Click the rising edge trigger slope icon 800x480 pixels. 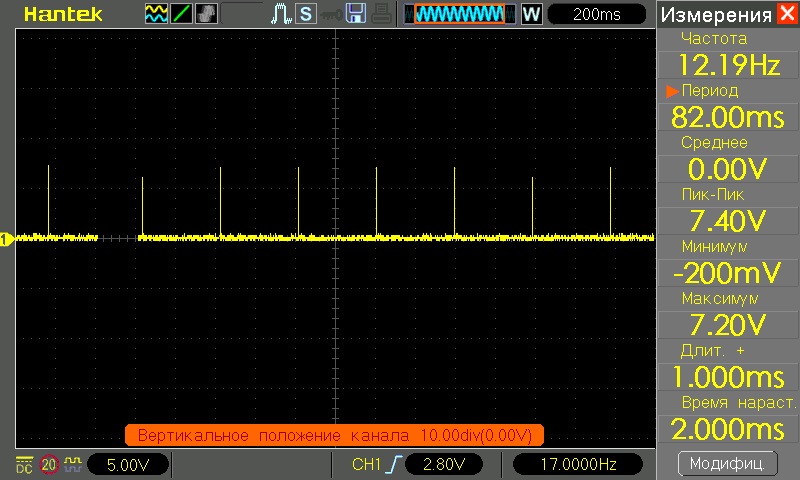point(393,464)
